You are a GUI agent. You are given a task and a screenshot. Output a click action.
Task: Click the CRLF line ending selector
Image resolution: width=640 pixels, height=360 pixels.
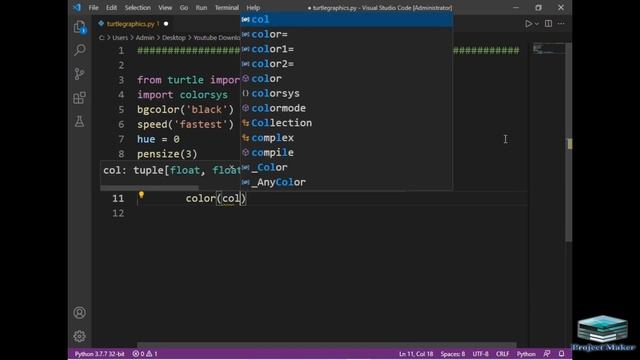502,354
